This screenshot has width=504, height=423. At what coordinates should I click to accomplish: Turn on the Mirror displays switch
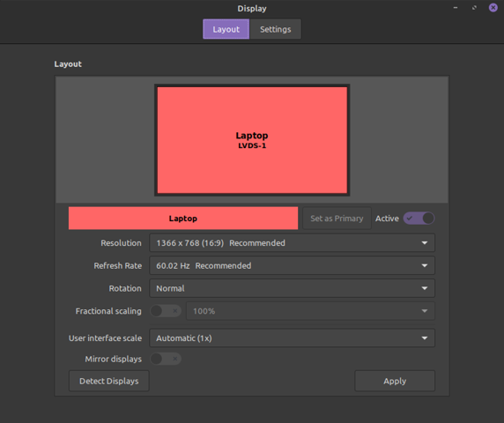(166, 359)
